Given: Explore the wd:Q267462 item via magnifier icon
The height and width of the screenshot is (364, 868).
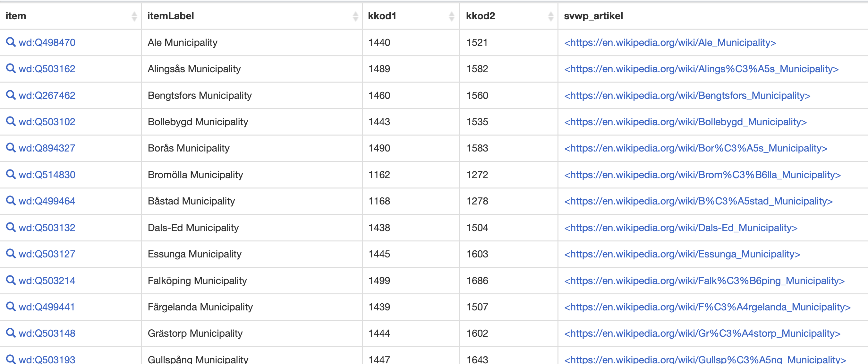Looking at the screenshot, I should tap(11, 95).
